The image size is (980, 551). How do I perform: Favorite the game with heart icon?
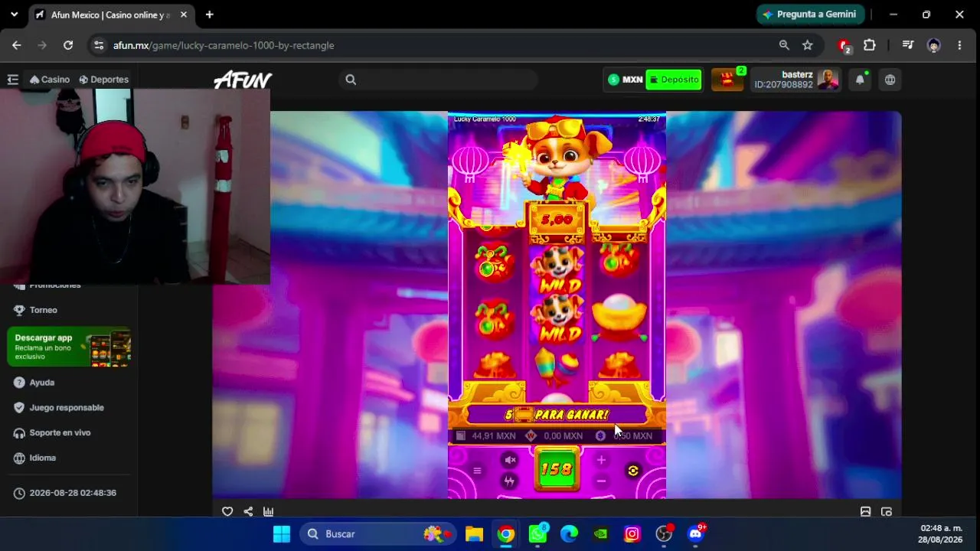tap(227, 512)
